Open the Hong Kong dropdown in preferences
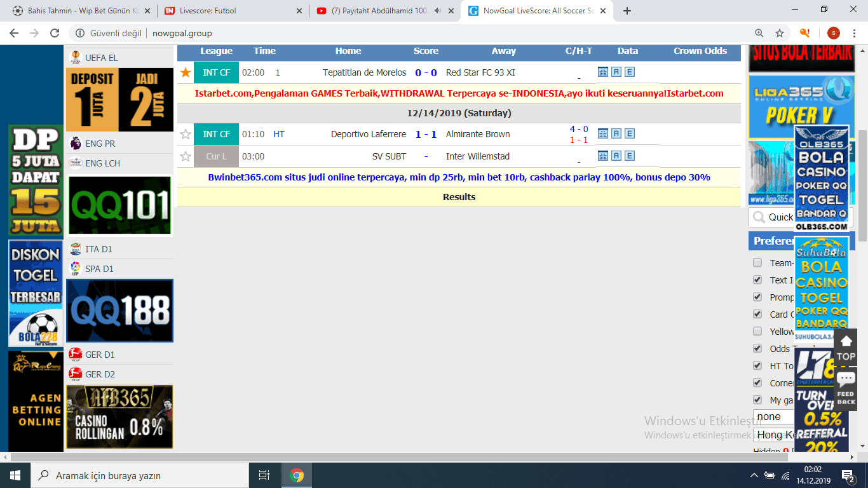The width and height of the screenshot is (868, 488). click(x=774, y=435)
